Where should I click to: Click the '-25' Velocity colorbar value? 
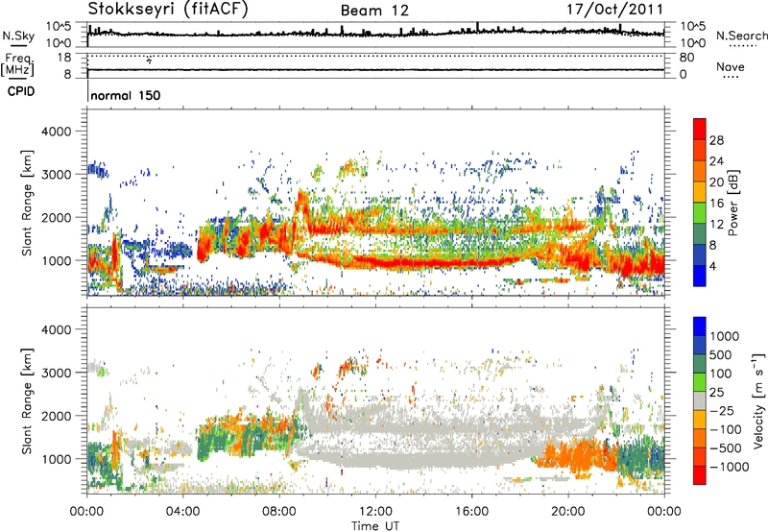(x=723, y=411)
